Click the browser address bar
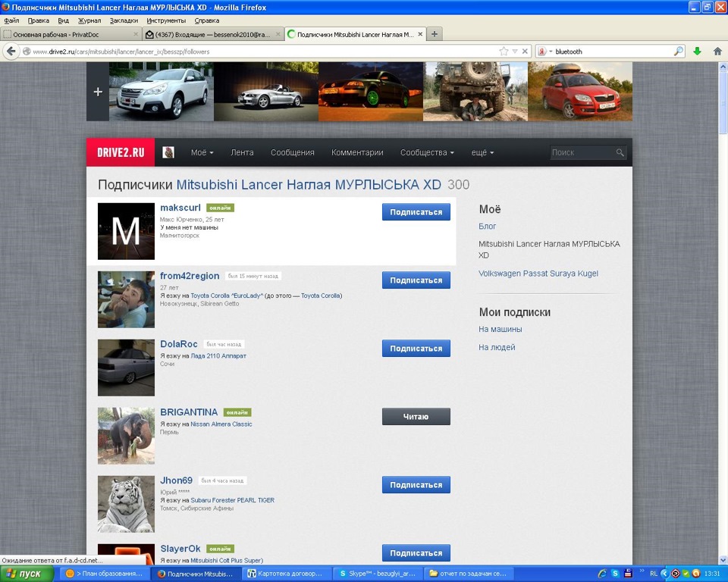The height and width of the screenshot is (582, 728). (260, 52)
